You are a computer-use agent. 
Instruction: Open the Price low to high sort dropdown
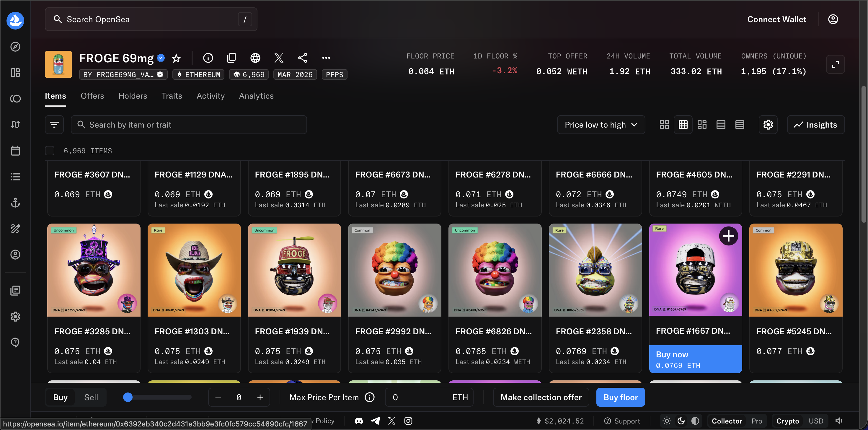[601, 125]
